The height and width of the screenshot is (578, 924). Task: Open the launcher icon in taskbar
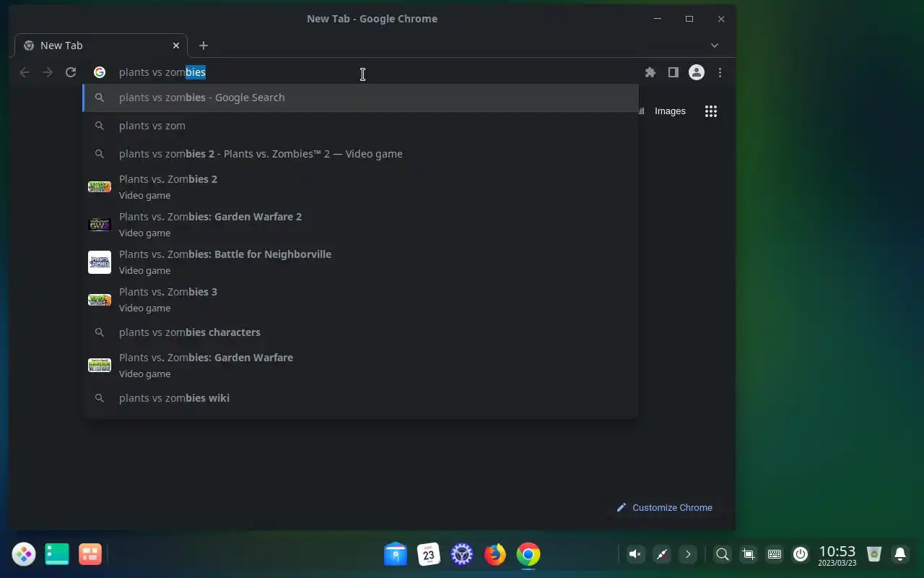pyautogui.click(x=24, y=554)
